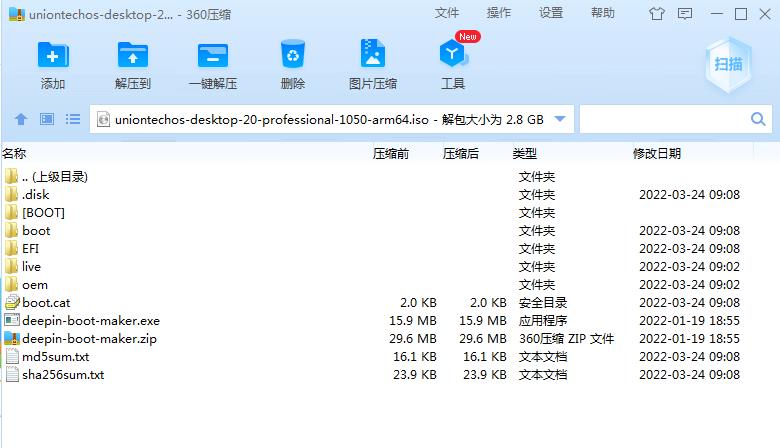
Task: Click the 应用程序 type cell
Action: tap(543, 320)
